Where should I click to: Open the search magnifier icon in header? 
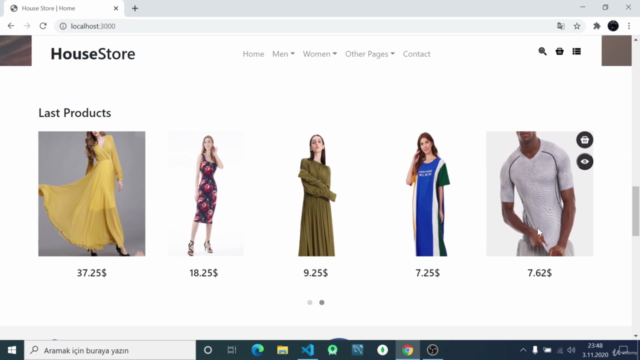pos(542,51)
